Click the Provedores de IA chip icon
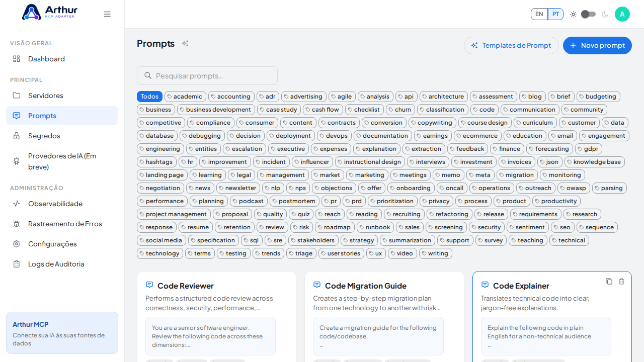This screenshot has height=362, width=644. (x=17, y=161)
